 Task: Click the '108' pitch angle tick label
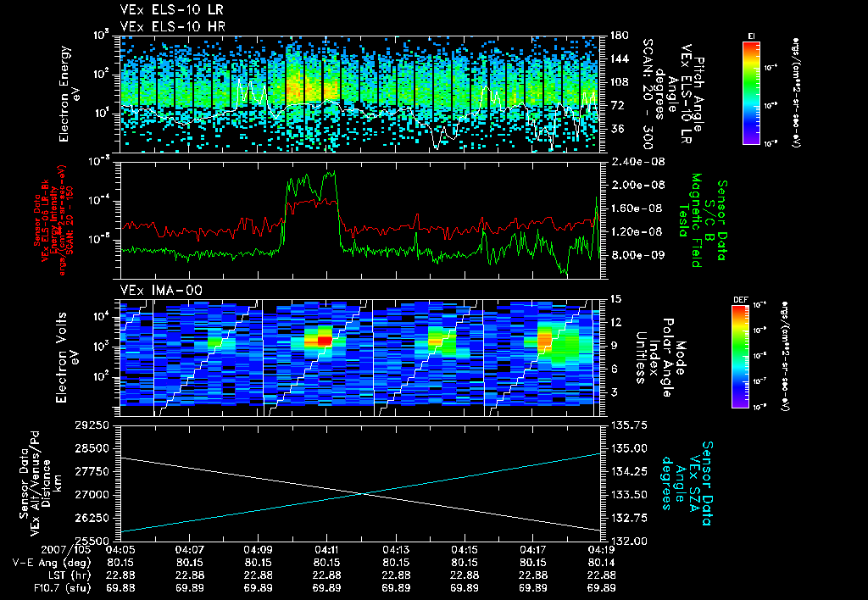[x=620, y=82]
